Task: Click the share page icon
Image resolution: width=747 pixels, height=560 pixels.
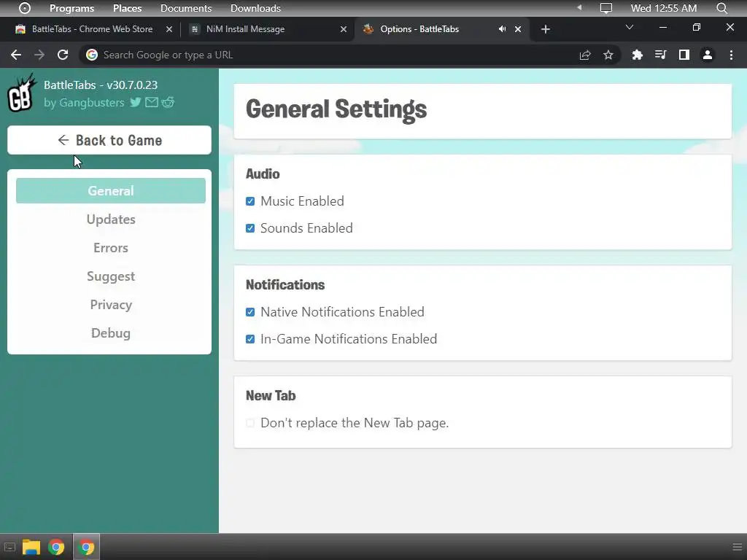Action: pyautogui.click(x=585, y=55)
